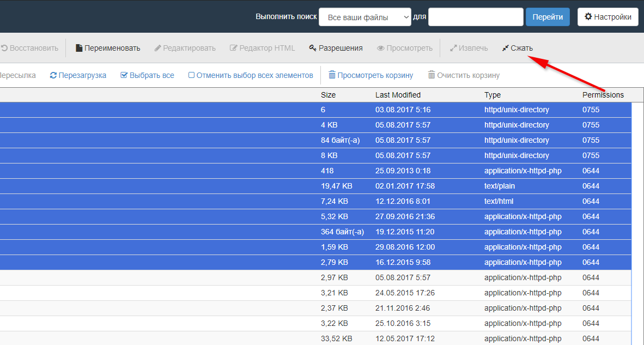Screen dimensions: 644x345
Task: Sort by the Size column header
Action: click(x=329, y=95)
